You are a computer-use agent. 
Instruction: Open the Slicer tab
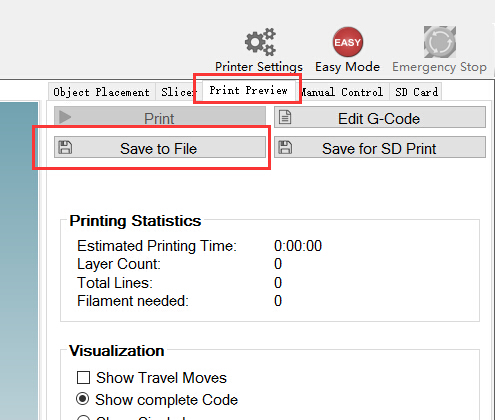pyautogui.click(x=176, y=92)
